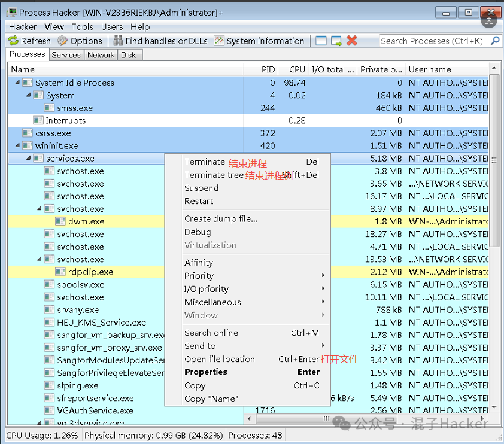Click the red X terminate icon in toolbar
Screen dimensions: 504x444
pyautogui.click(x=352, y=41)
